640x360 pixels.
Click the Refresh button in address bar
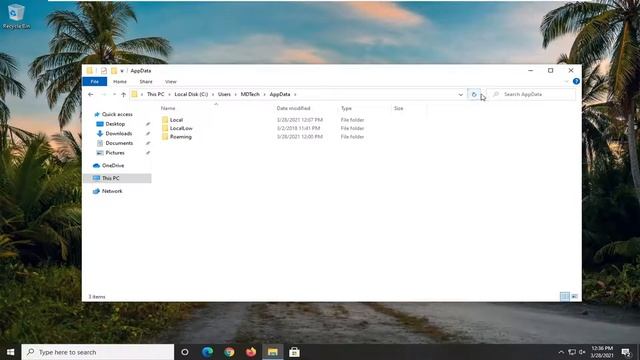coord(474,94)
